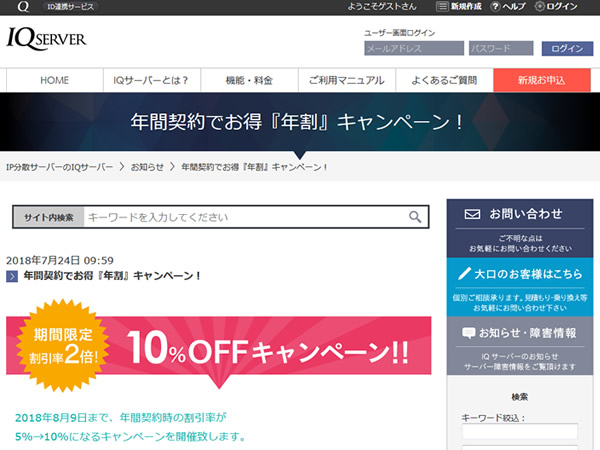Click the 検索 heading in sidebar
600x450 pixels.
click(520, 397)
